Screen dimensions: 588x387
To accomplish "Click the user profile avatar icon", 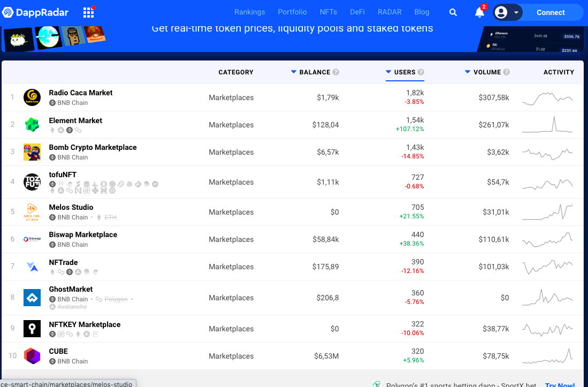I will (x=501, y=12).
